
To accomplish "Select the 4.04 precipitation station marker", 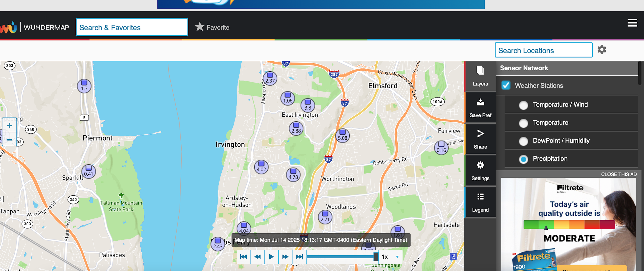I will tap(244, 228).
